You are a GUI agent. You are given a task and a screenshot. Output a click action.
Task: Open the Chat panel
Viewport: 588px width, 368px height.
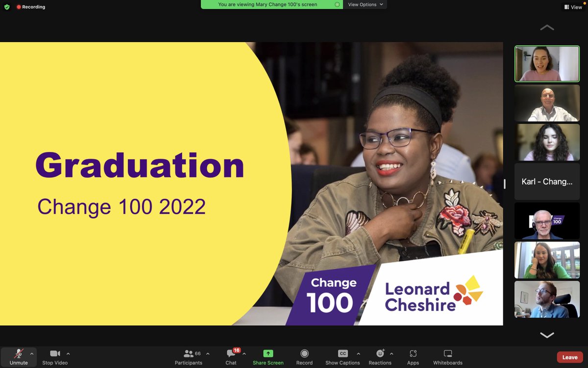231,357
